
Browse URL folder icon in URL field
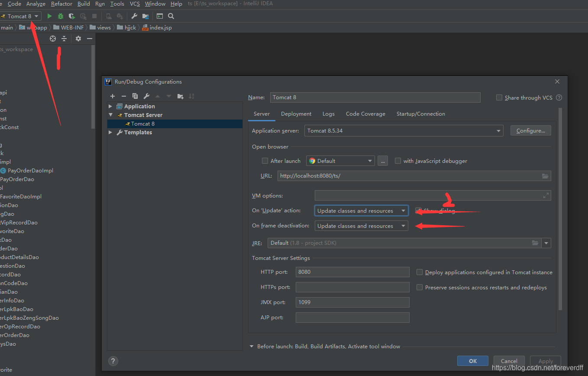(546, 176)
